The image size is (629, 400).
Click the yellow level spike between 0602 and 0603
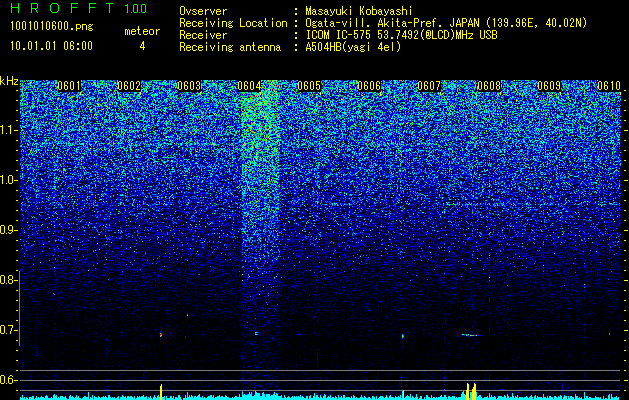pos(161,392)
